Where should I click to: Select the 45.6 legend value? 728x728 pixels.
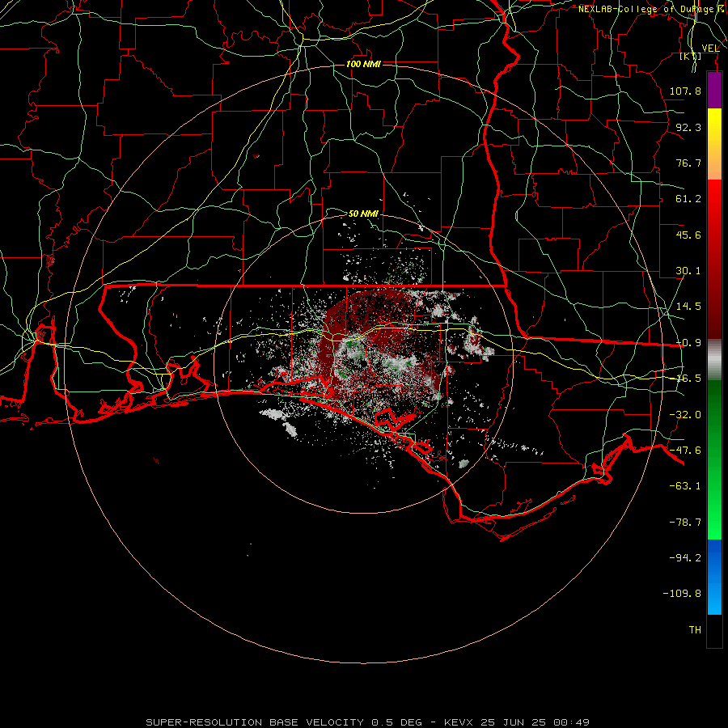click(688, 235)
